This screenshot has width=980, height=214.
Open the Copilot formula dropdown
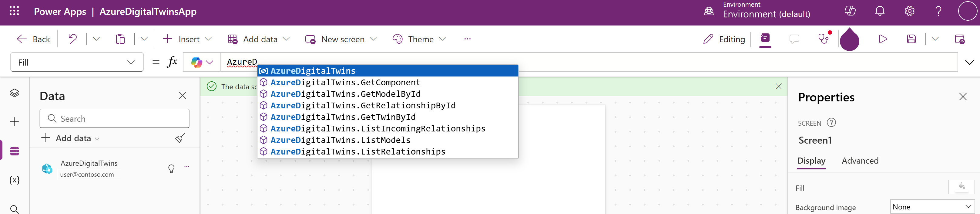pyautogui.click(x=202, y=62)
